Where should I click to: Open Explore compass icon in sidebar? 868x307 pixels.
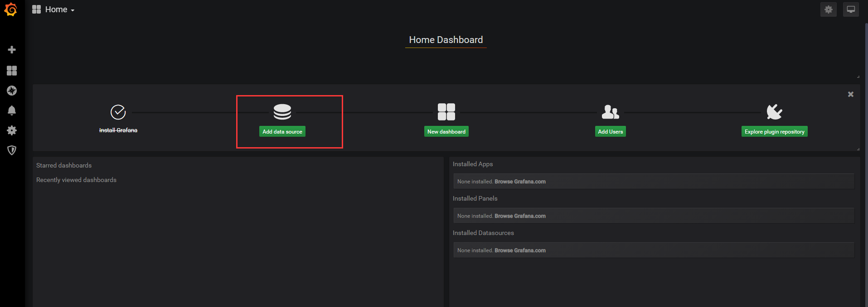click(x=12, y=91)
